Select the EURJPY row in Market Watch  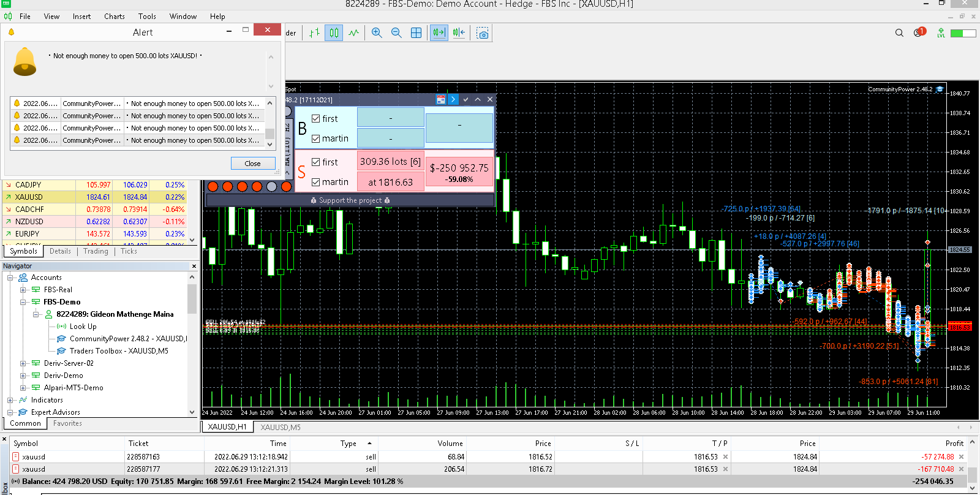95,234
